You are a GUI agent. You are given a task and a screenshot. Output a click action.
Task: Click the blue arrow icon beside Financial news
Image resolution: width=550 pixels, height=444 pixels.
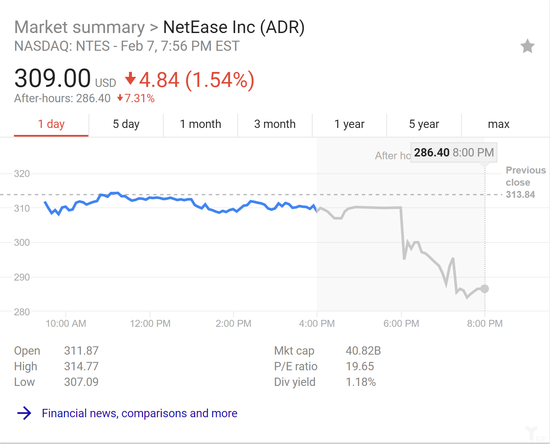[24, 413]
